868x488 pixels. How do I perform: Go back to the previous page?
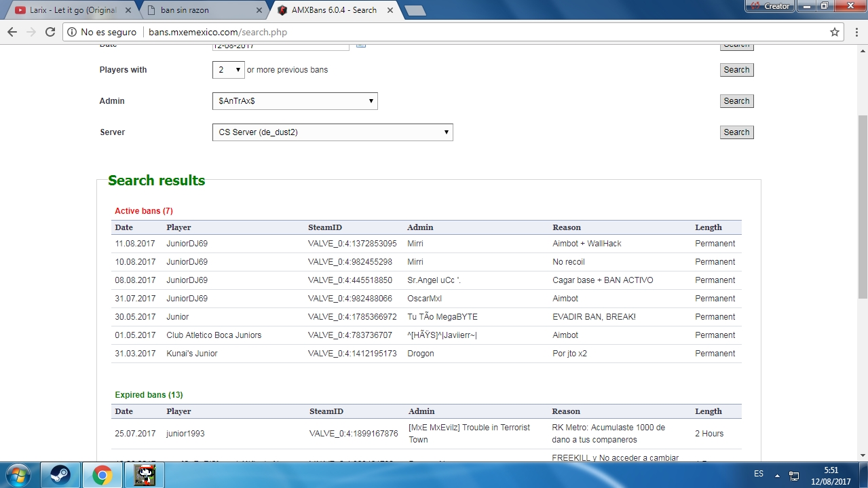point(13,32)
